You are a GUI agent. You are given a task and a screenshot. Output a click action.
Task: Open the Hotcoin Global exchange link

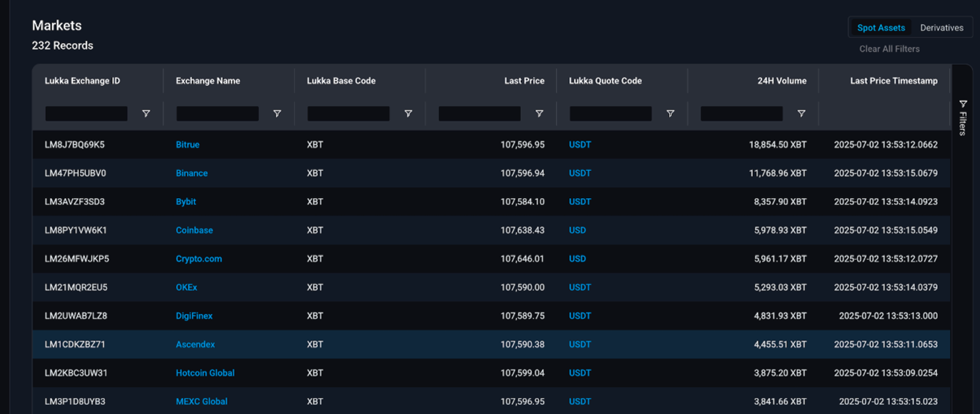205,373
